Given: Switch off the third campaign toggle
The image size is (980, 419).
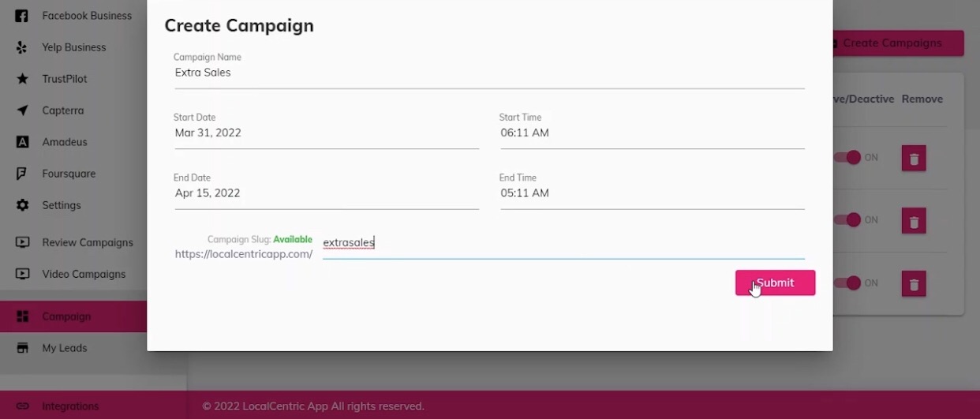Looking at the screenshot, I should click(x=848, y=282).
